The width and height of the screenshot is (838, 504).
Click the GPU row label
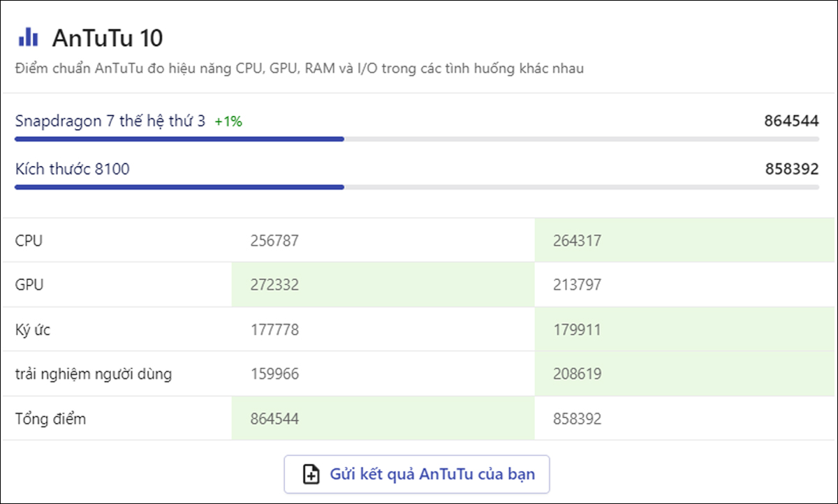tap(29, 286)
